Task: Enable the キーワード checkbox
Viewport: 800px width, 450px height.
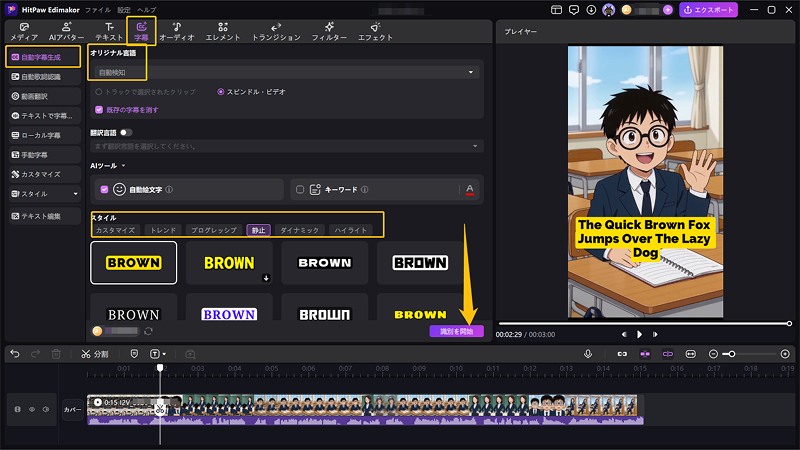Action: click(x=299, y=189)
